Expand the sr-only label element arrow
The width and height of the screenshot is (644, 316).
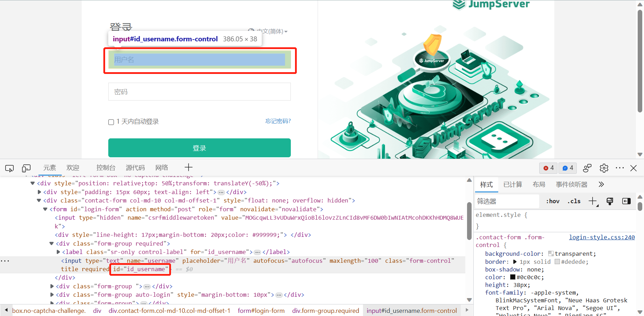[x=58, y=252]
